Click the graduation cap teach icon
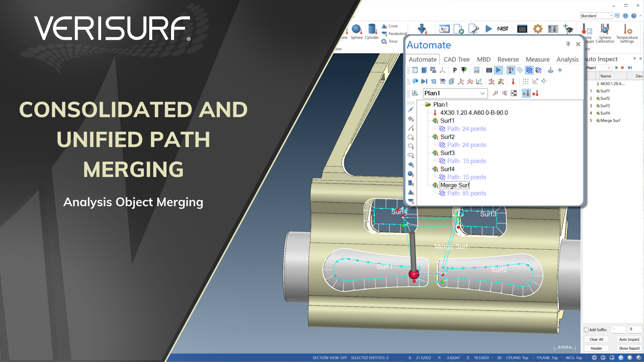This screenshot has height=362, width=644. 568,29
